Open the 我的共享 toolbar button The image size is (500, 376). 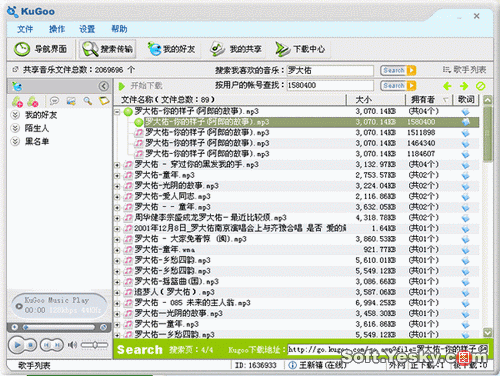click(x=236, y=49)
